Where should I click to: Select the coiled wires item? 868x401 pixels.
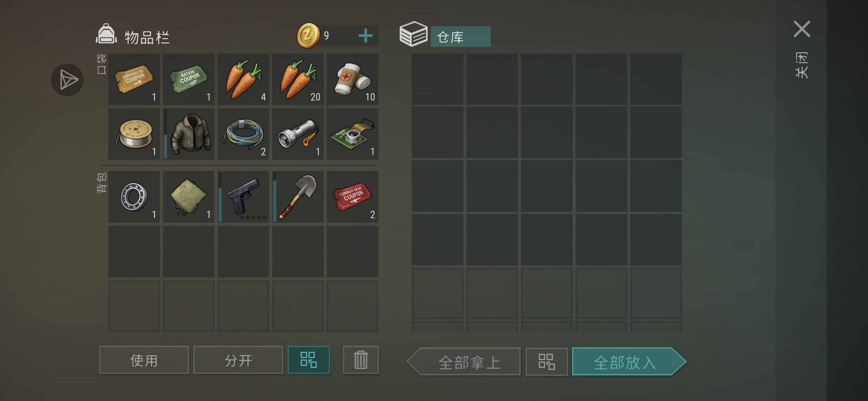click(243, 133)
